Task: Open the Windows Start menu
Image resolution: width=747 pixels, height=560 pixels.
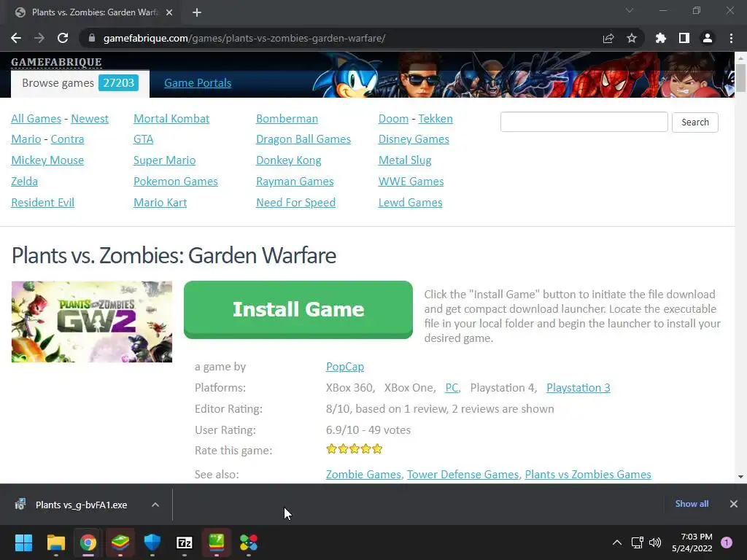Action: (x=23, y=542)
